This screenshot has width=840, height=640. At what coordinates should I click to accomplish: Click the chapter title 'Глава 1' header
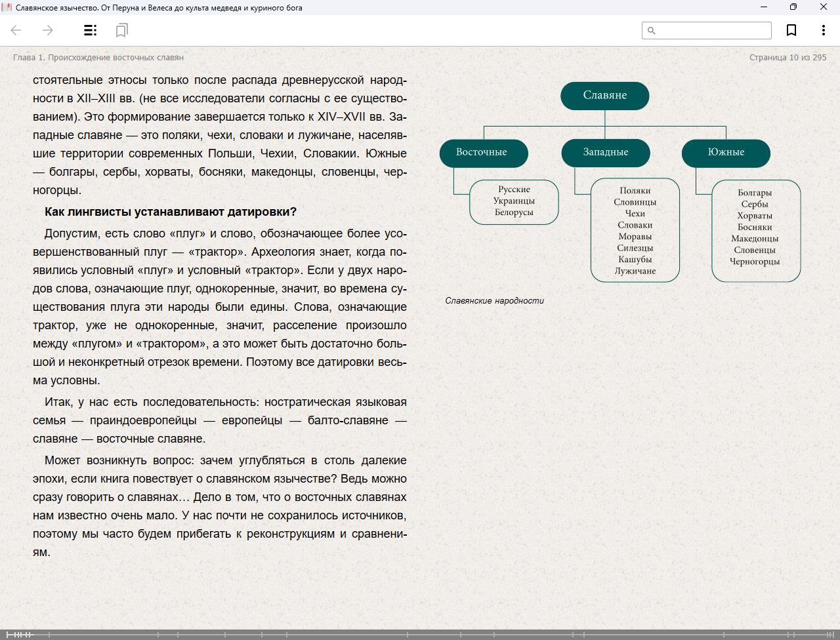click(x=98, y=58)
